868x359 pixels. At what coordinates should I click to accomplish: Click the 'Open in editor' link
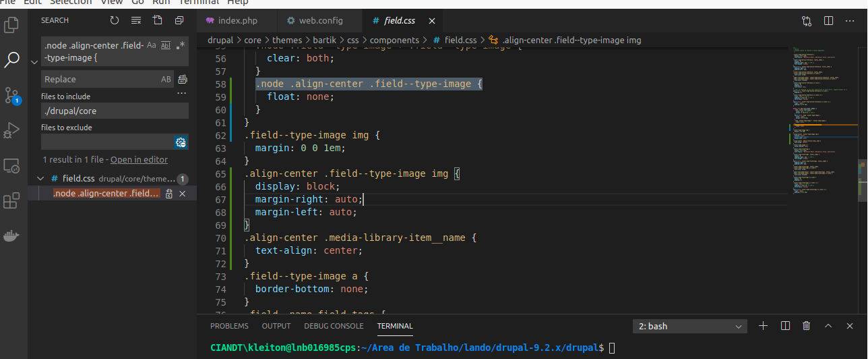pos(139,160)
